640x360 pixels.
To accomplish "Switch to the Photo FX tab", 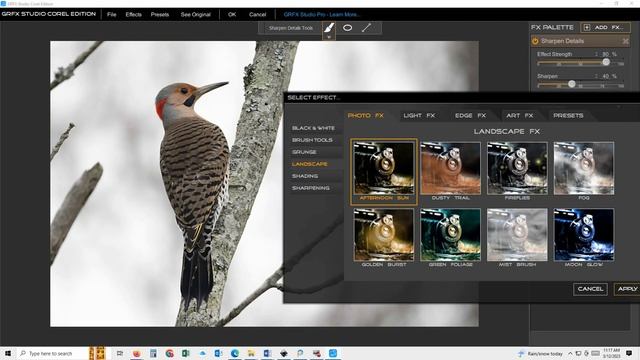I will tap(366, 116).
